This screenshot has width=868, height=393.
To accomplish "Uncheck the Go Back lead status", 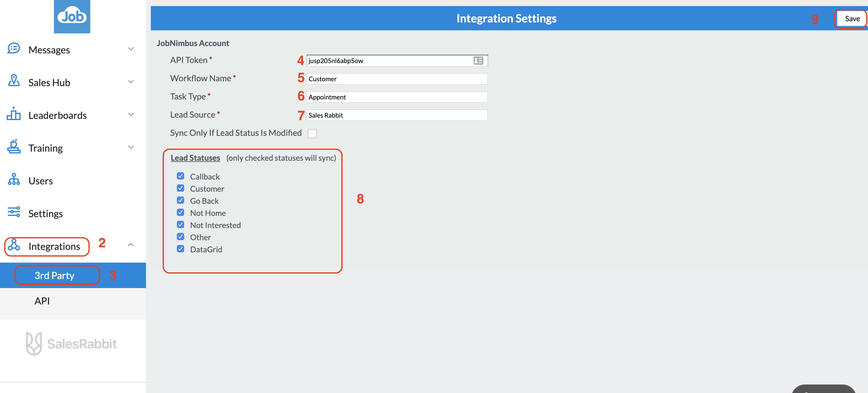I will pyautogui.click(x=181, y=200).
